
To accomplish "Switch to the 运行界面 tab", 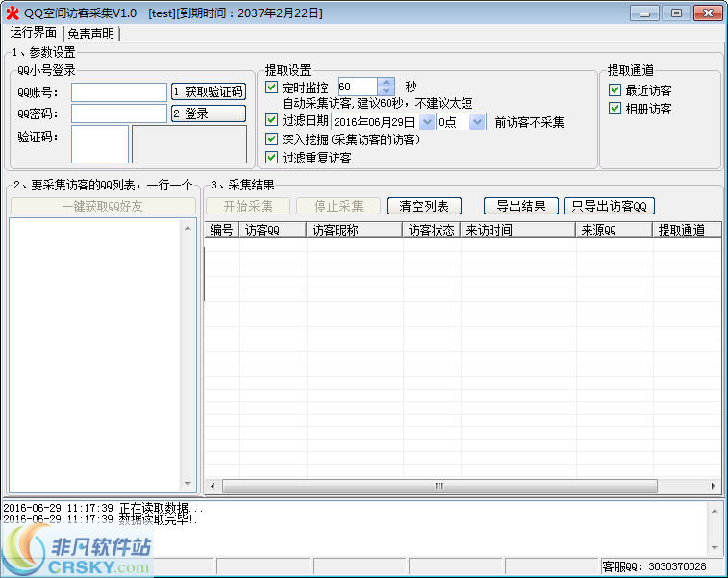I will coord(33,33).
